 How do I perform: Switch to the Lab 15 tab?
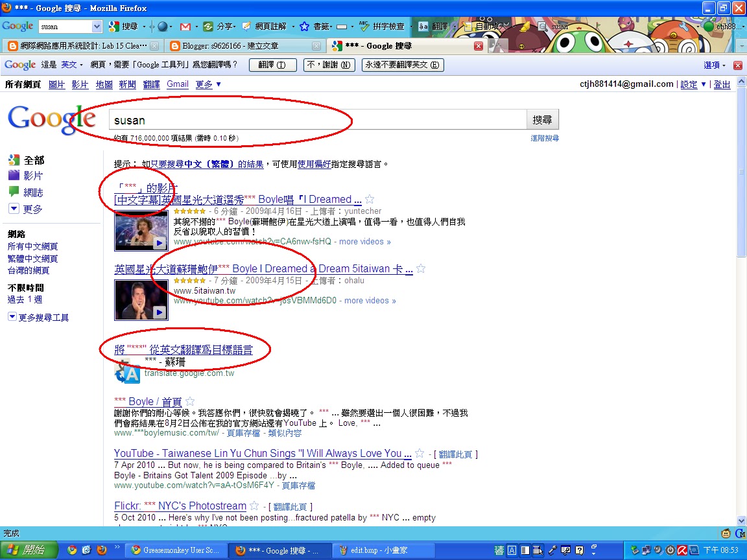click(77, 46)
